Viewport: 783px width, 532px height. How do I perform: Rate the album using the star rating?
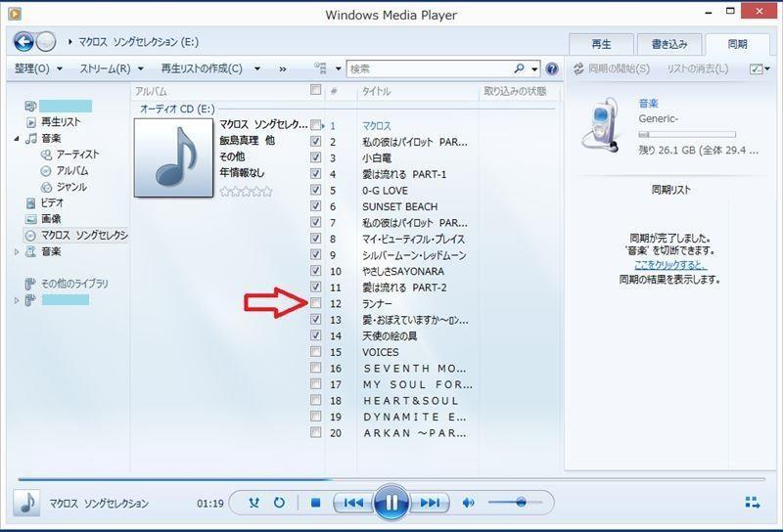[x=247, y=191]
